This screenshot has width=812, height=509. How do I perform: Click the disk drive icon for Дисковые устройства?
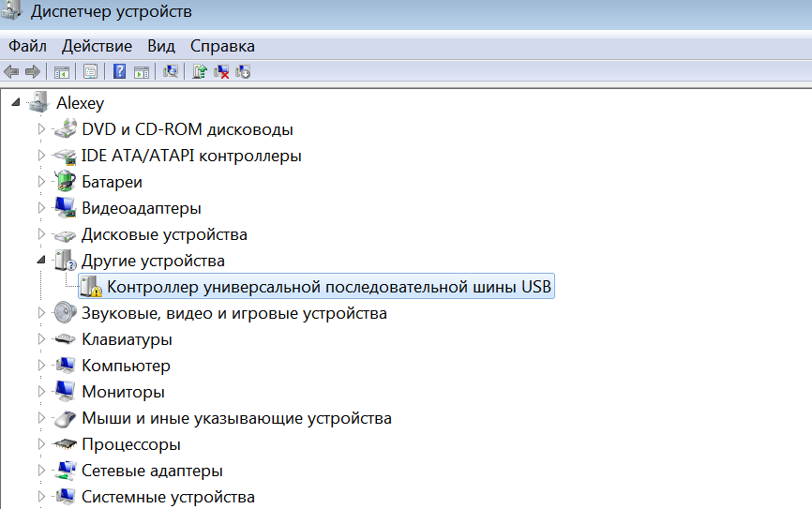point(66,235)
